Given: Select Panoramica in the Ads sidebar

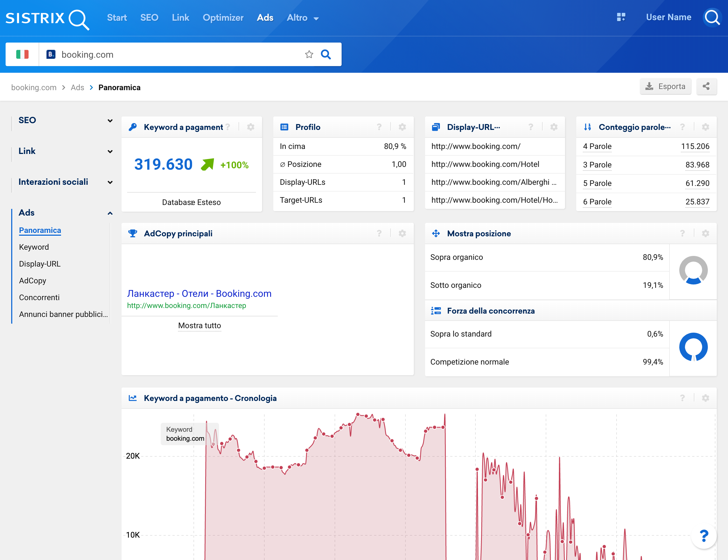Looking at the screenshot, I should pos(40,230).
